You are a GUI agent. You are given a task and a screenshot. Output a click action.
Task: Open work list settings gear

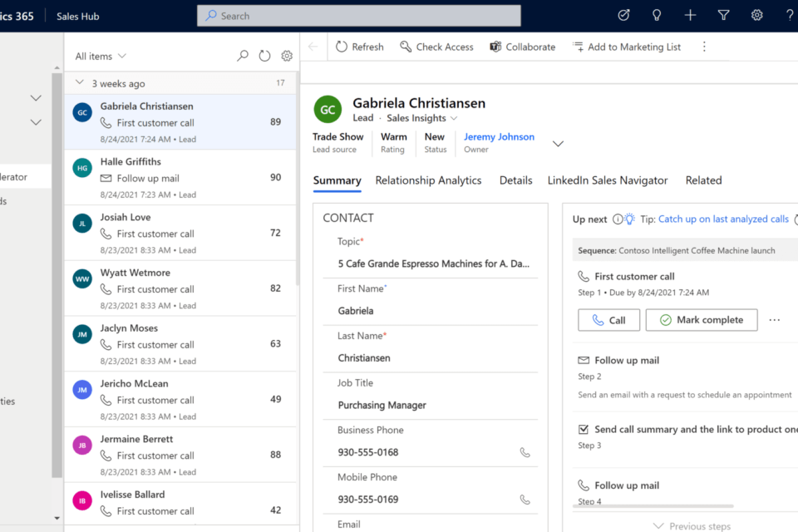[287, 56]
